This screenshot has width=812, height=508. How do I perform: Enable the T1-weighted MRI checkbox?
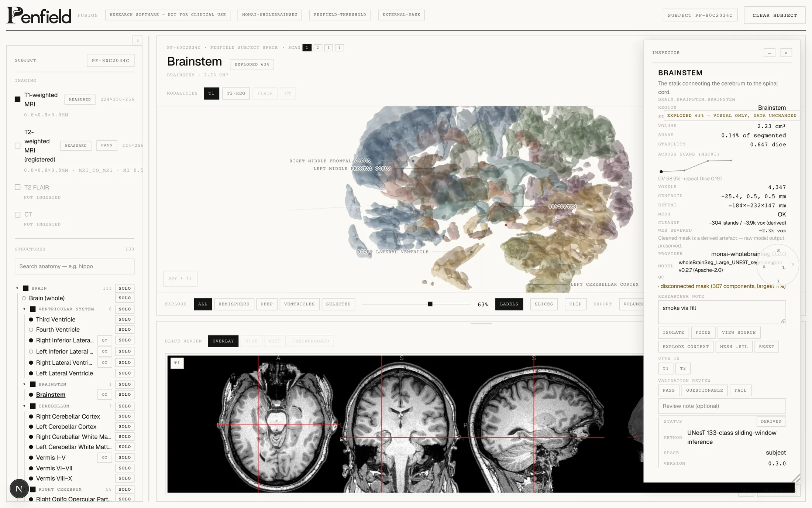(17, 99)
